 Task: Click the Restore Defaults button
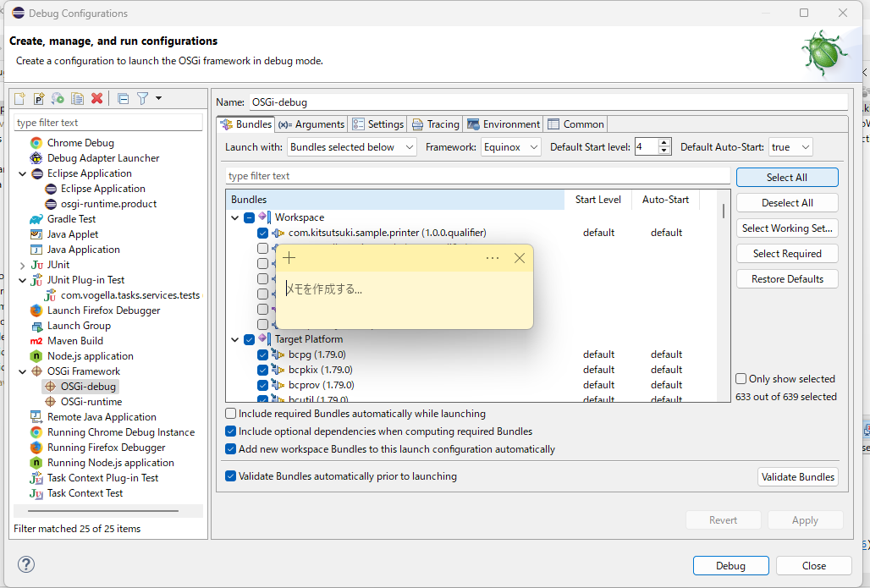(x=787, y=279)
